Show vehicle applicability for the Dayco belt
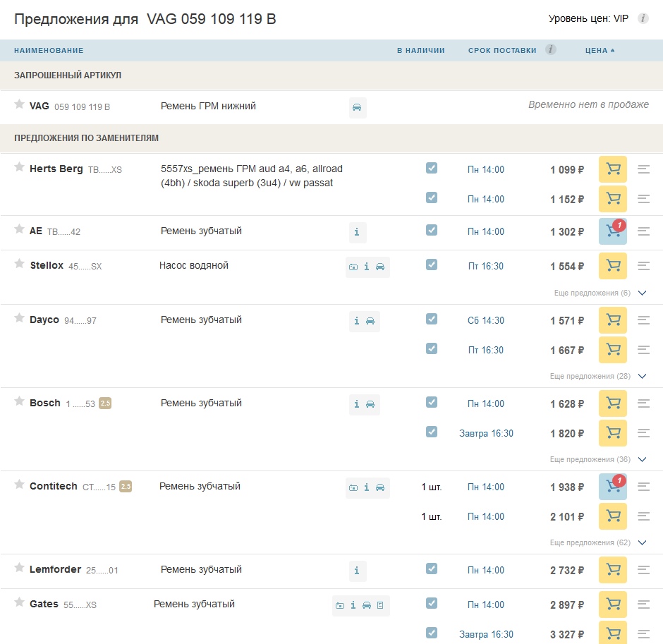Screen dimensions: 663x644 click(370, 321)
